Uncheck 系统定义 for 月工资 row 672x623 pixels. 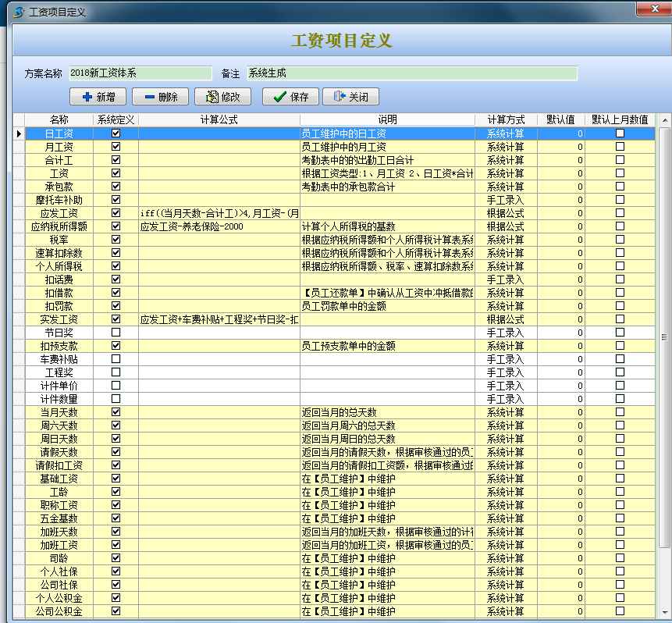click(116, 147)
